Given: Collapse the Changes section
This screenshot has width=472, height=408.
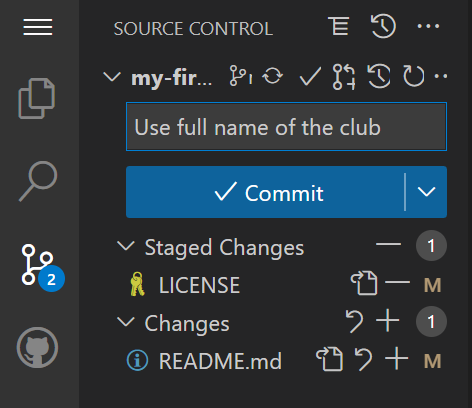Looking at the screenshot, I should click(126, 322).
